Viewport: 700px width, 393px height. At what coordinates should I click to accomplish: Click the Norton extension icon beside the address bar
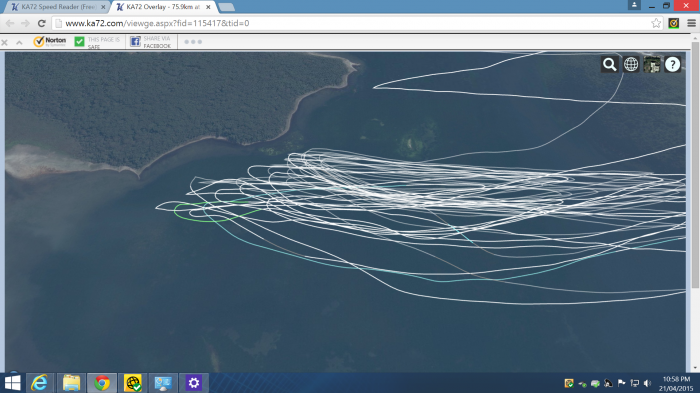pyautogui.click(x=674, y=23)
